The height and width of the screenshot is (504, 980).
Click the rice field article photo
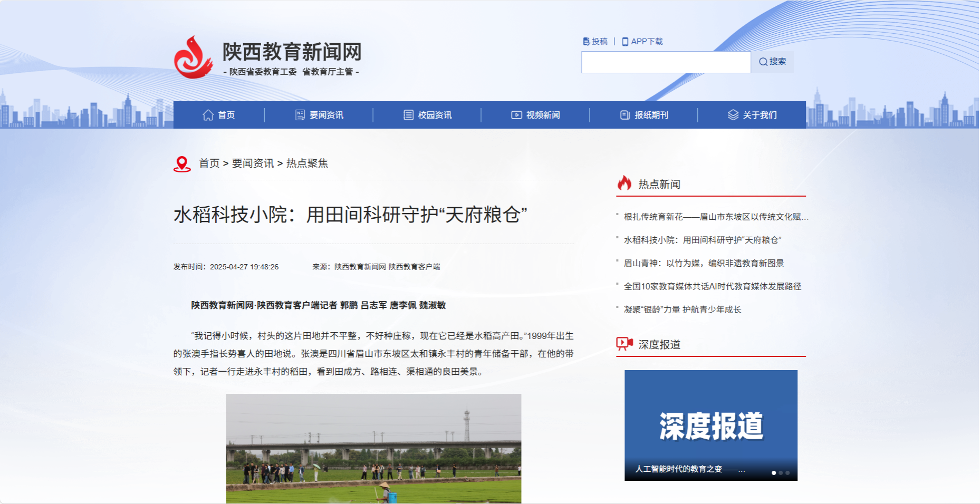point(373,448)
